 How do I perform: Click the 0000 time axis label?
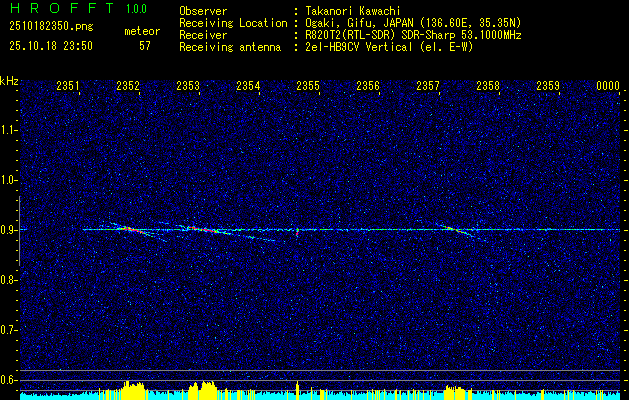coord(608,85)
